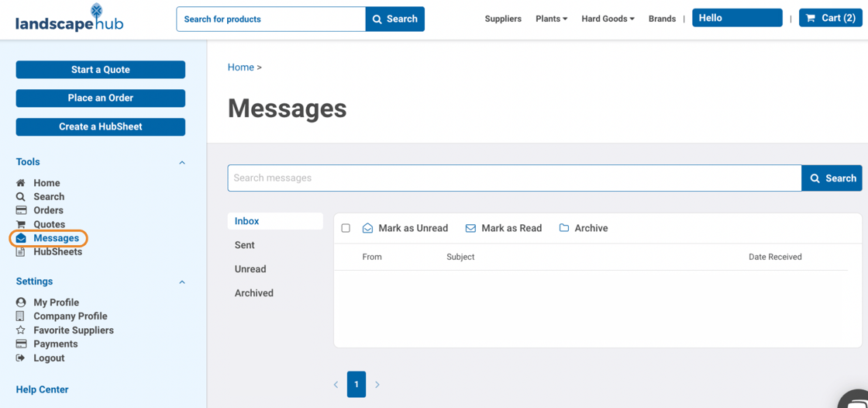Collapse the Tools sidebar section
The height and width of the screenshot is (408, 868).
pos(182,163)
